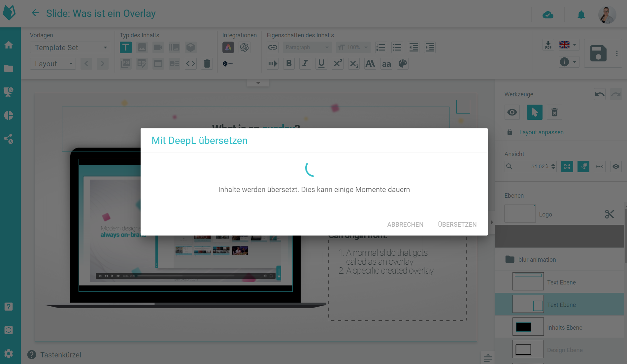Toggle bold formatting

click(289, 64)
